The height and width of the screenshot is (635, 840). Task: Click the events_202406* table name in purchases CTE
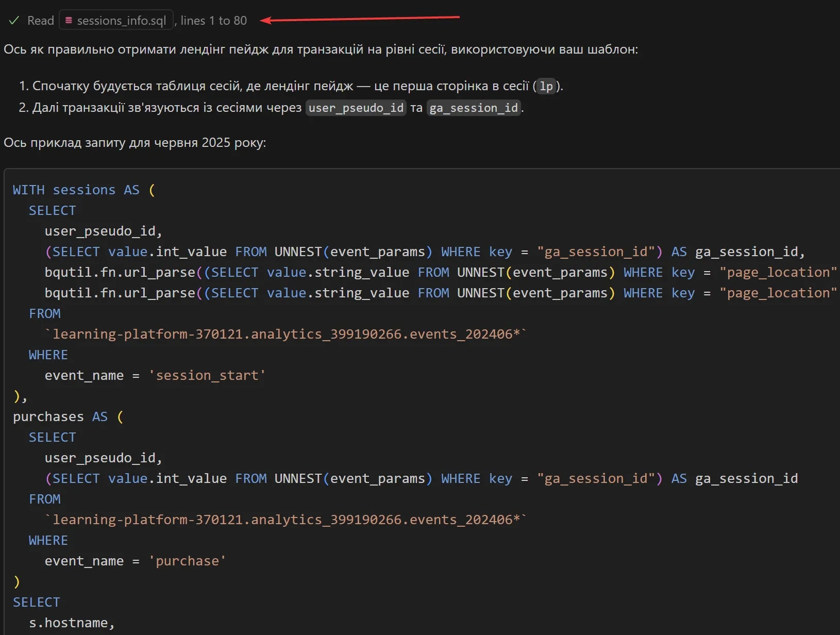[x=285, y=520]
